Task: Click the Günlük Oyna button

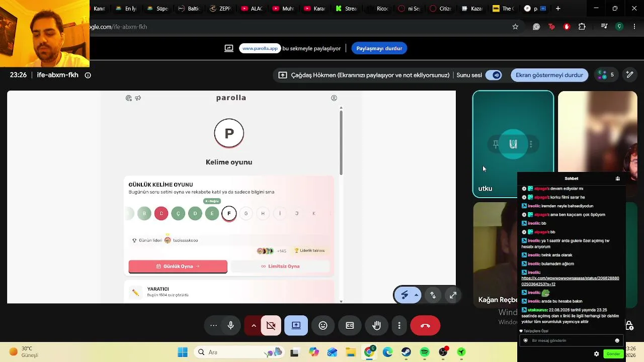Action: click(178, 266)
